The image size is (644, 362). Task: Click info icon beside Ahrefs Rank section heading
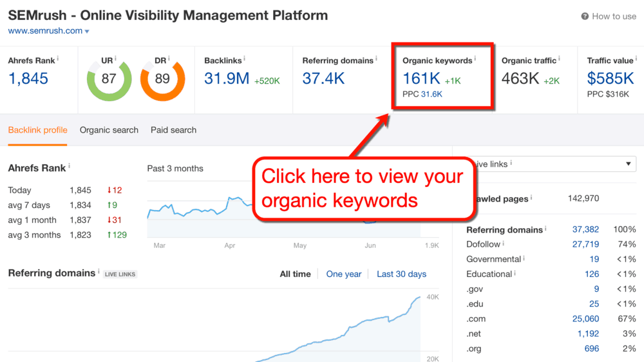(x=69, y=166)
